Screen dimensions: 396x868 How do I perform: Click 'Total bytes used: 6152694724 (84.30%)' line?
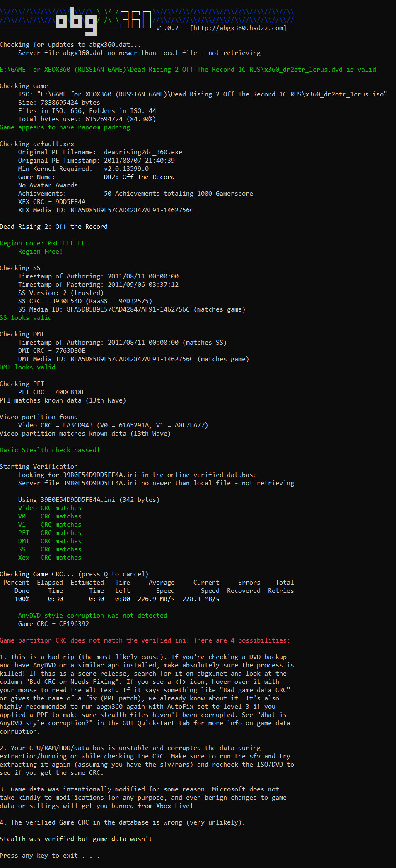(x=87, y=119)
